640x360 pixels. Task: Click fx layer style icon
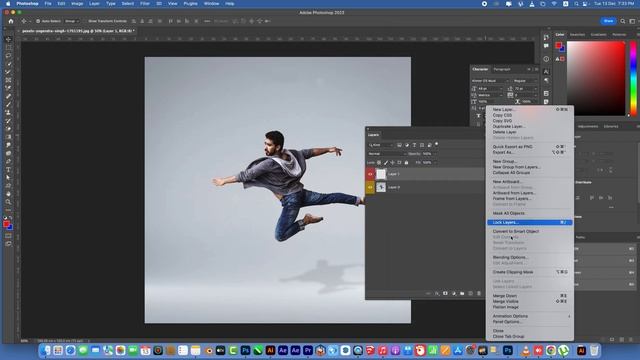[437, 293]
